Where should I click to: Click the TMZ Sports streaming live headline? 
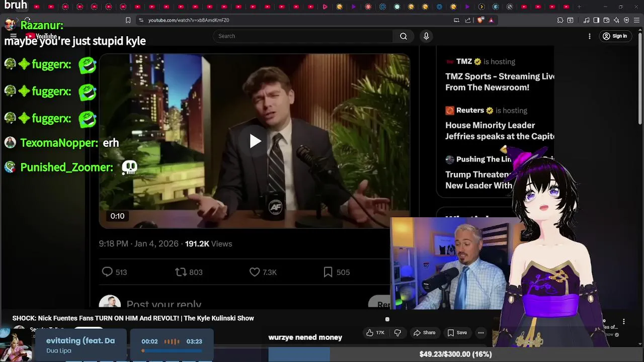tap(500, 82)
